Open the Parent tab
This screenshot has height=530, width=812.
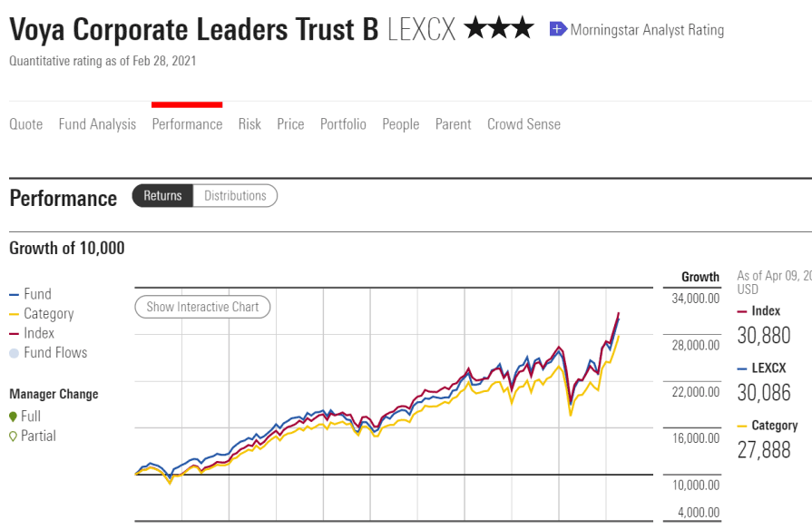pos(453,124)
